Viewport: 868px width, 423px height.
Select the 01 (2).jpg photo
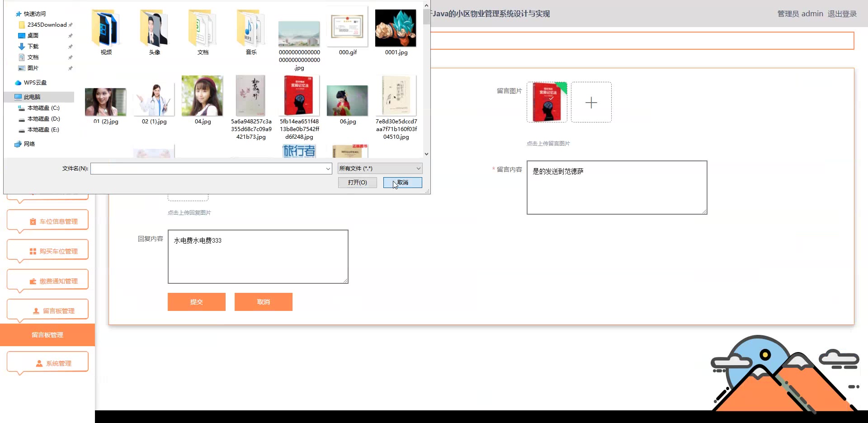click(105, 102)
